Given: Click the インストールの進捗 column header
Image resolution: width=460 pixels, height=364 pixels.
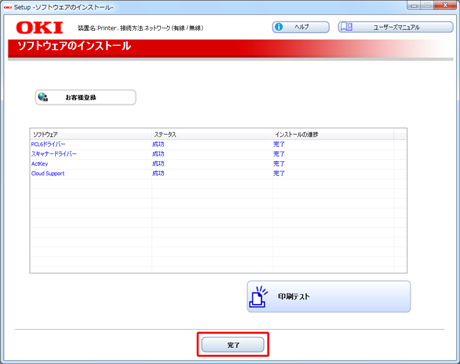Looking at the screenshot, I should pos(333,134).
